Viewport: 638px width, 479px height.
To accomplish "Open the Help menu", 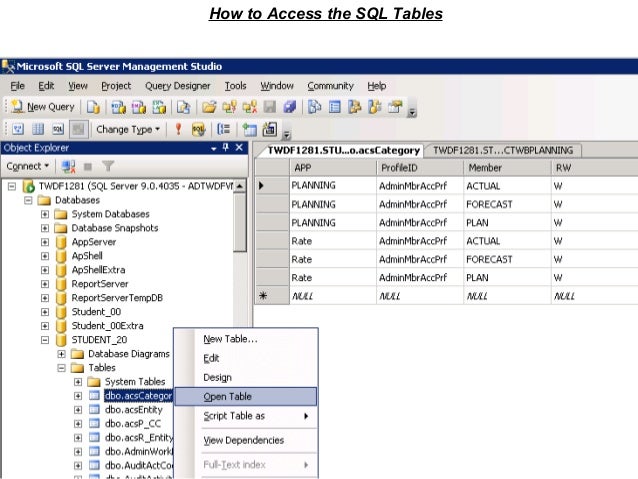I will coord(377,86).
